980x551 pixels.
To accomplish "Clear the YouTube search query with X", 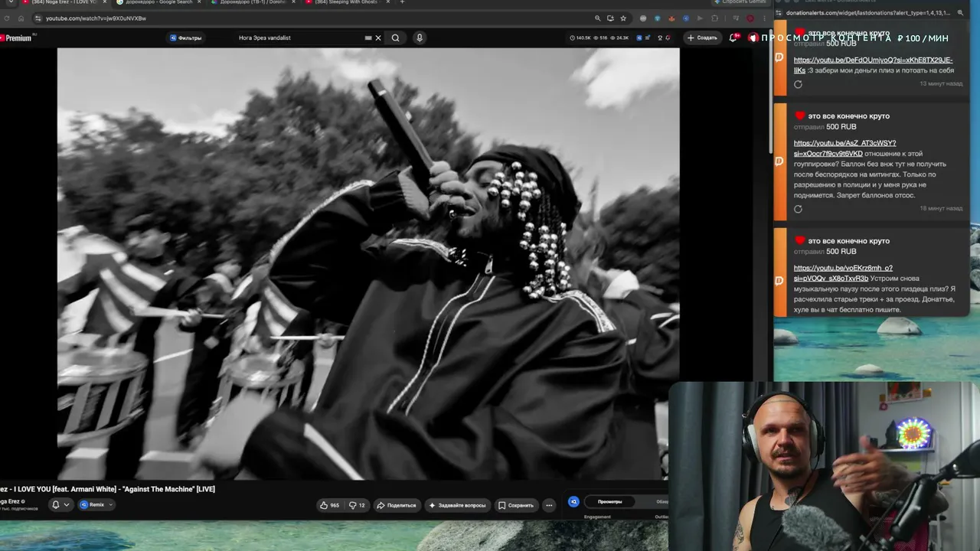I will pos(378,37).
